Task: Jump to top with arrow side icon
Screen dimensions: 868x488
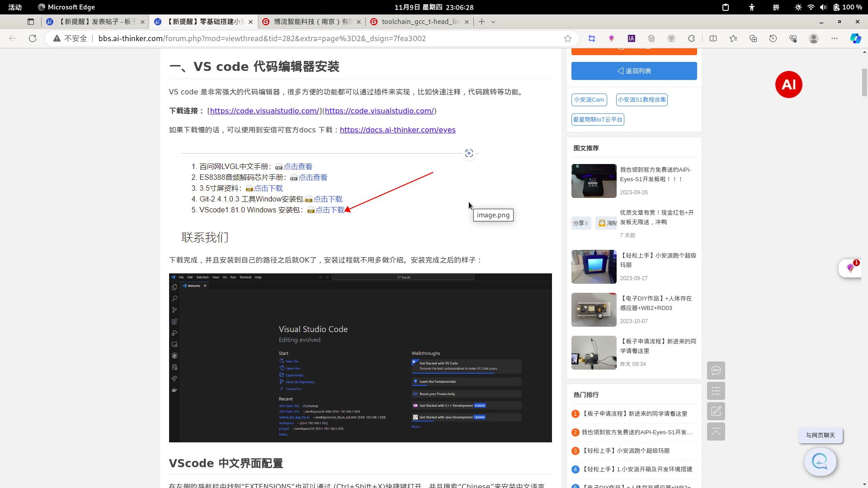Action: point(716,432)
